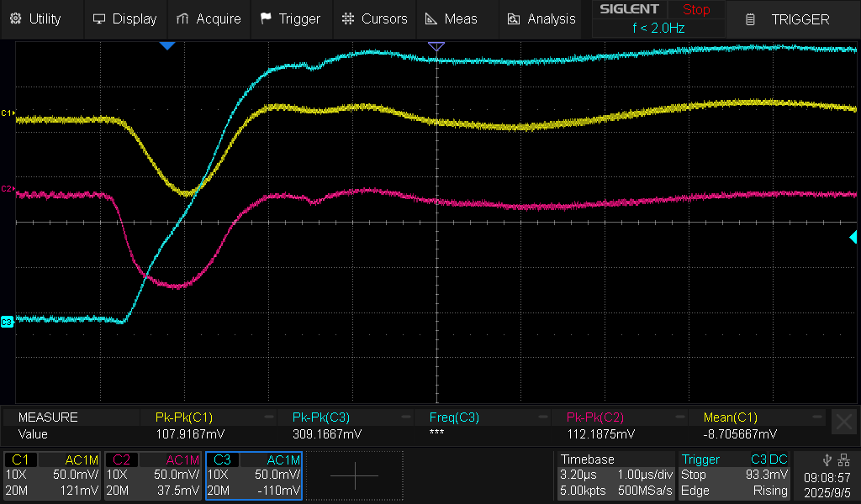Open the Display menu
Viewport: 861px width, 504px height.
(x=124, y=18)
